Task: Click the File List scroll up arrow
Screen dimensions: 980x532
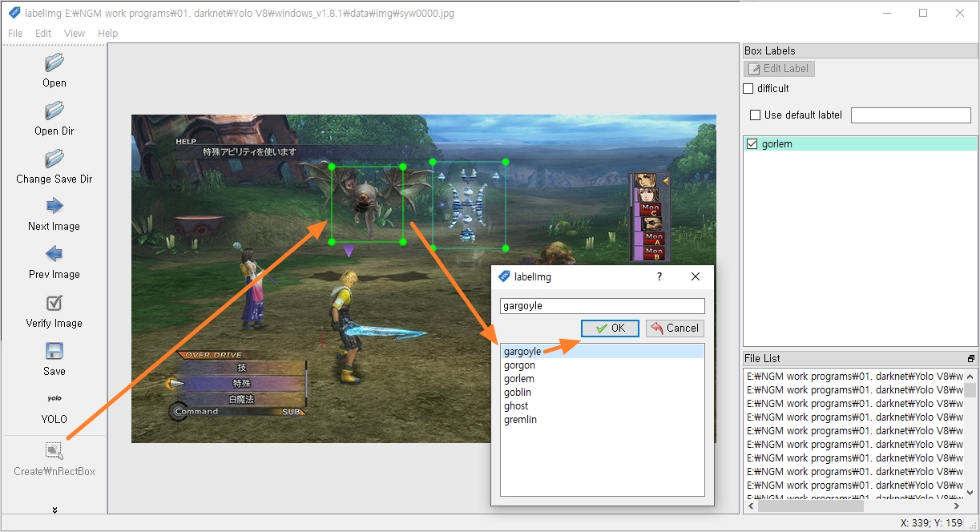Action: tap(970, 376)
